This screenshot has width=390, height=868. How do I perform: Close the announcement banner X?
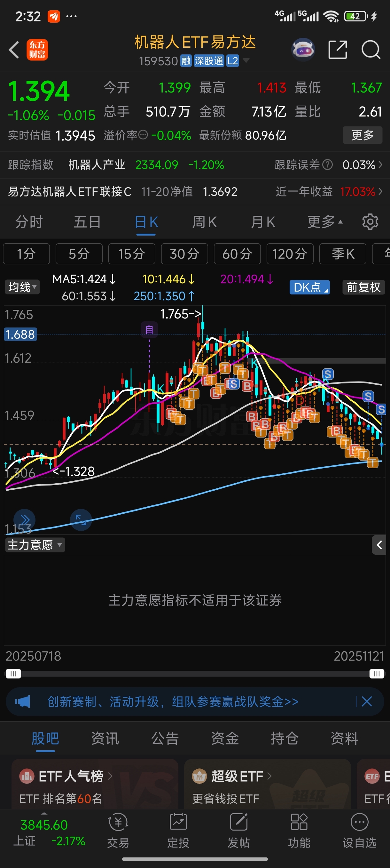pos(366,702)
